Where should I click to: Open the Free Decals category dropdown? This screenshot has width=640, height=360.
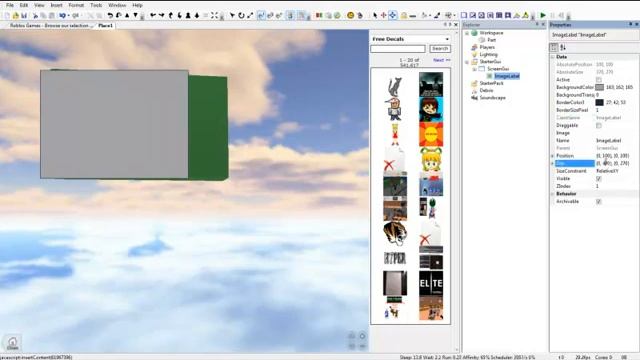[x=447, y=39]
